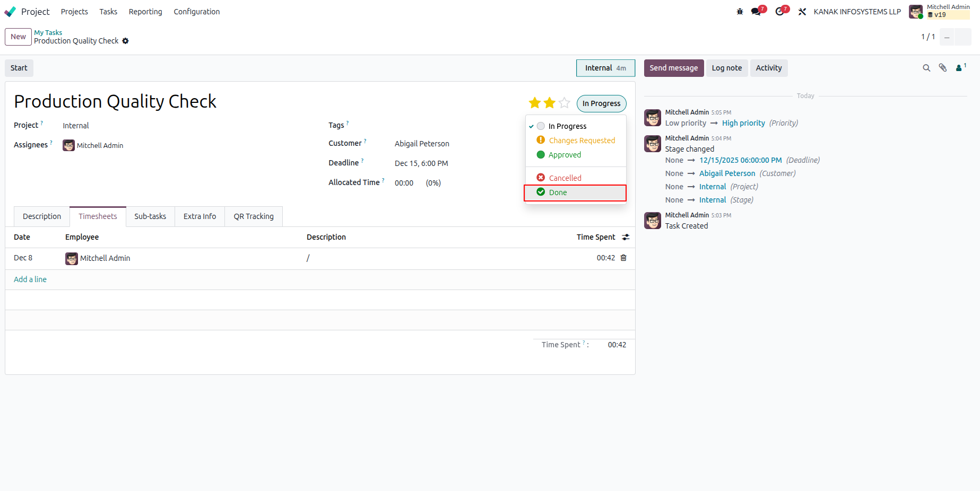Click the previous record pager button
The width and height of the screenshot is (980, 491).
pyautogui.click(x=947, y=37)
